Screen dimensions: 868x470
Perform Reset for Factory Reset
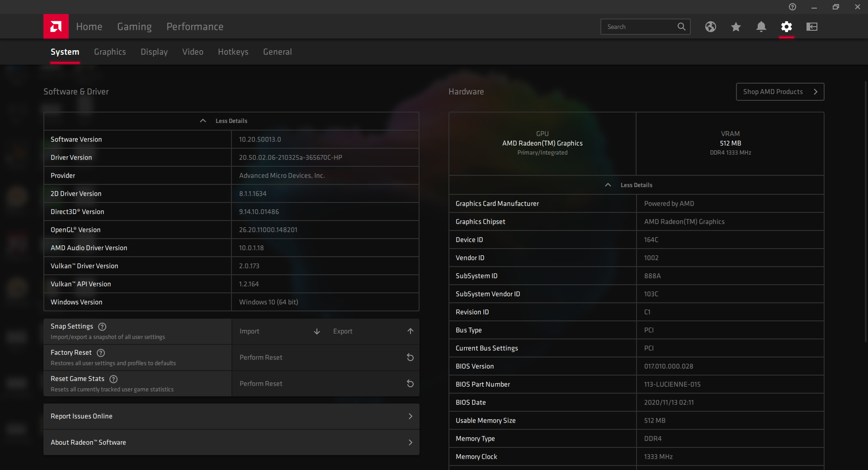(325, 357)
